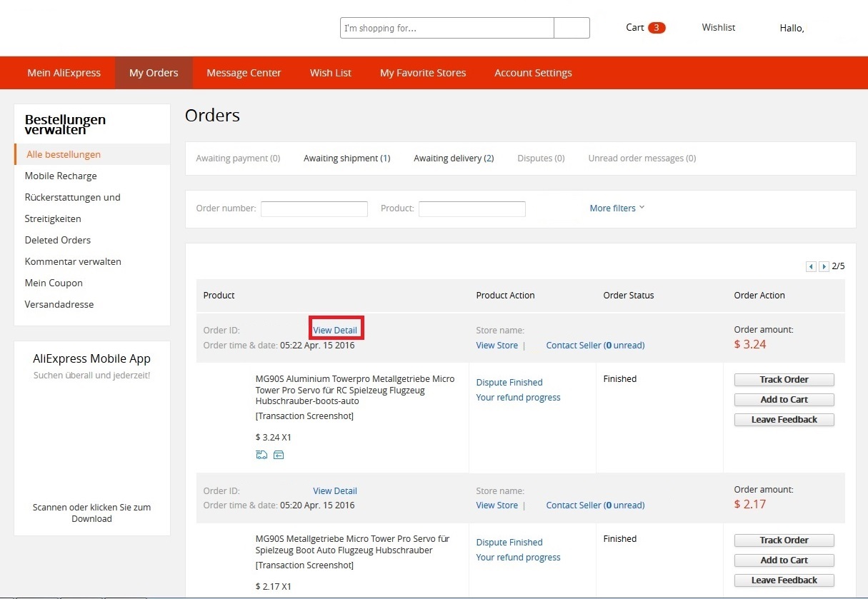This screenshot has width=868, height=599.
Task: Leave Feedback on the $2.17 order
Action: click(784, 580)
